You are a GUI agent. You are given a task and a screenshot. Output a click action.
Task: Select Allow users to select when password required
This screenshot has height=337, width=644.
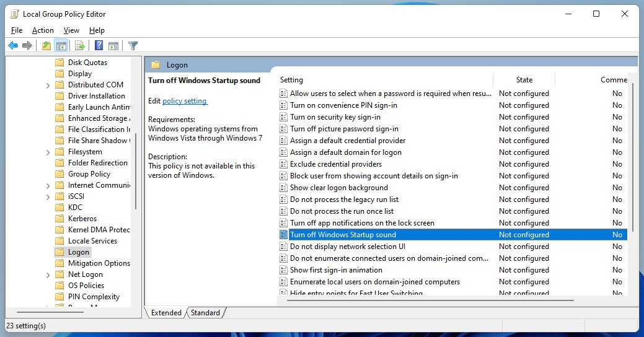390,94
